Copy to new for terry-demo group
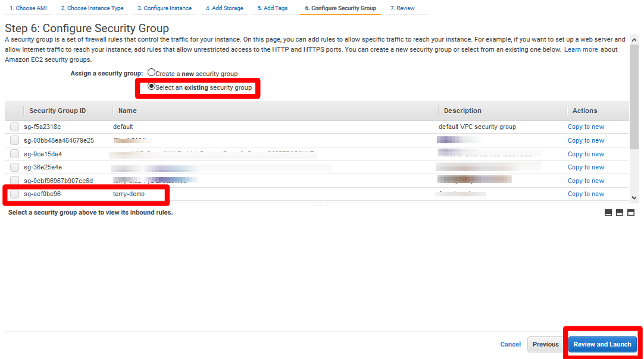This screenshot has width=644, height=359. (x=586, y=194)
